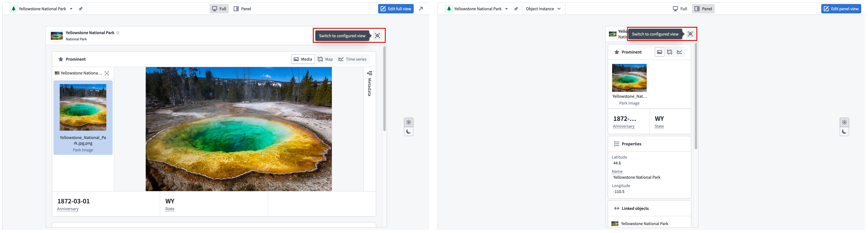Click the pin icon beside Yellowstone National Park

[x=81, y=8]
